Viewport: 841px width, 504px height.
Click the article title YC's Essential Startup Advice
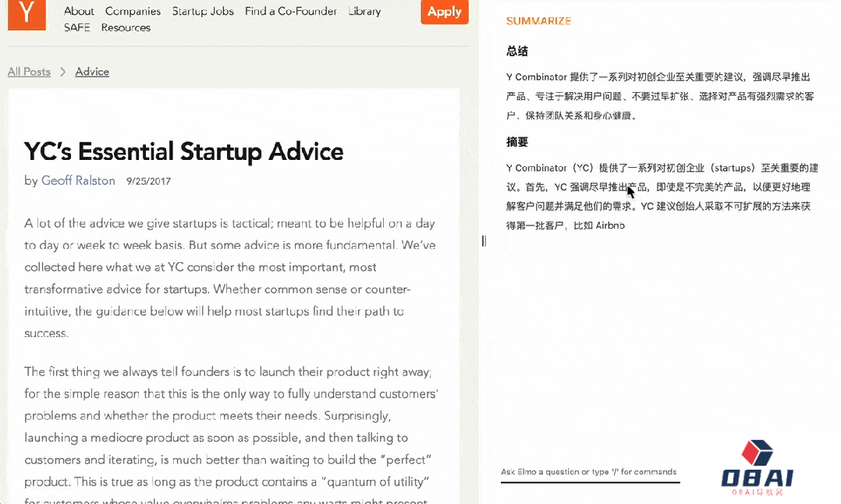coord(183,151)
